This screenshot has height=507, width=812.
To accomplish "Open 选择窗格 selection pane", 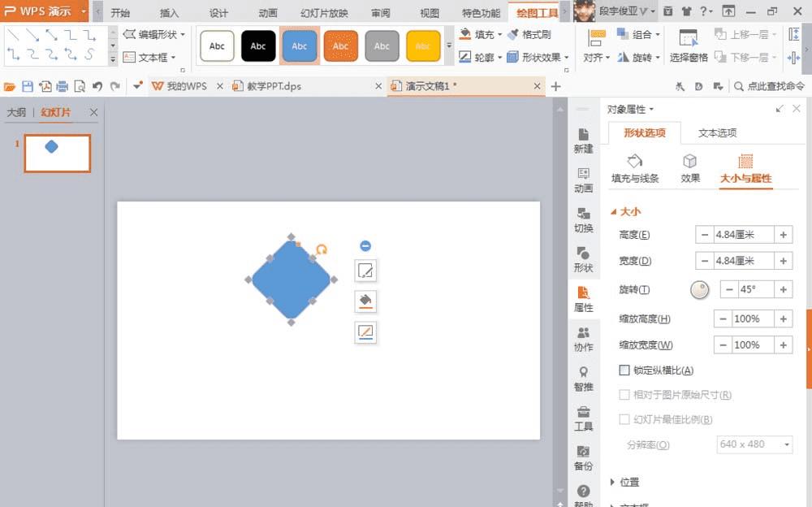I will (689, 45).
